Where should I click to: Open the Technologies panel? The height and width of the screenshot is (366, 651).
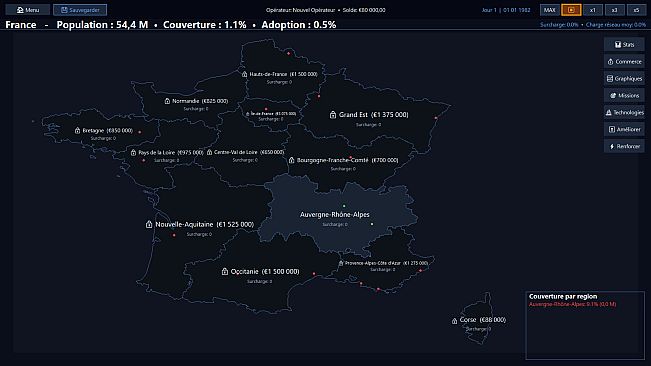[624, 112]
